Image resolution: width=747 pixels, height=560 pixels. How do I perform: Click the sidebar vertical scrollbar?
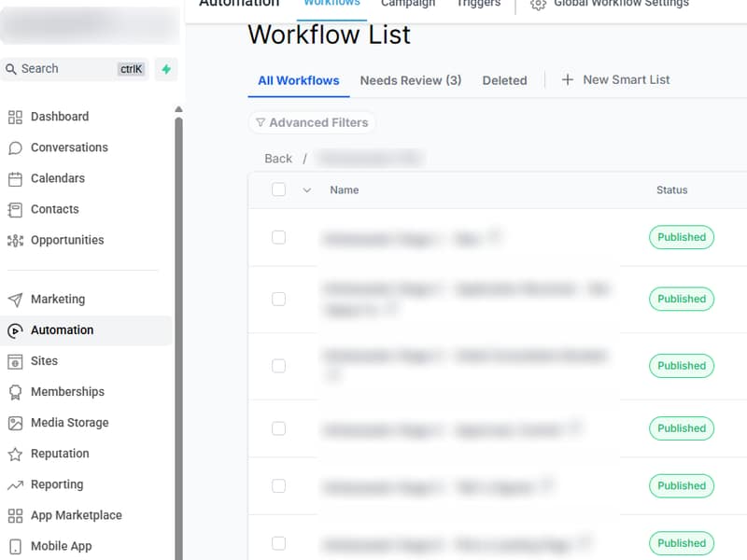178,338
